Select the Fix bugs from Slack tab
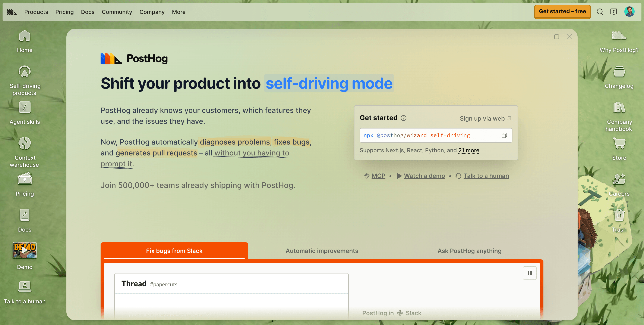Viewport: 644px width, 325px height. point(174,251)
